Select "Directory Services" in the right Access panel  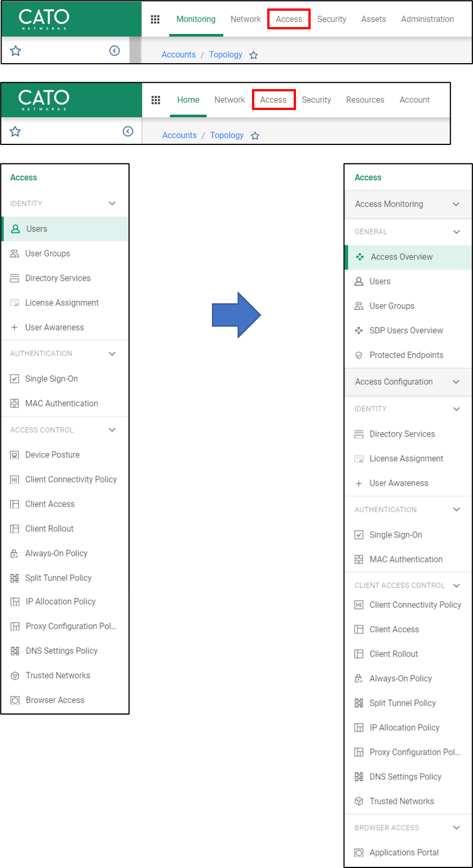click(408, 434)
